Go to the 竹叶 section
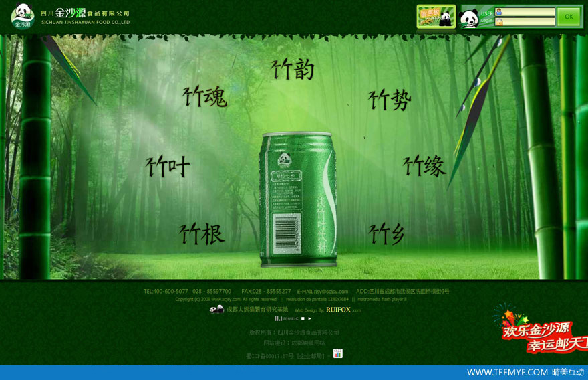This screenshot has width=588, height=380. pyautogui.click(x=168, y=166)
